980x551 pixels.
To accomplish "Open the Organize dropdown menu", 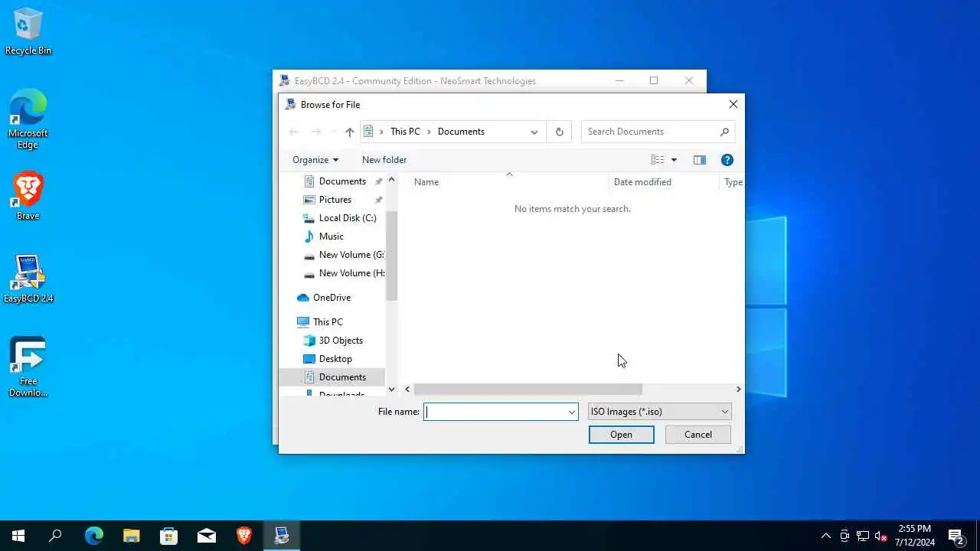I will [315, 160].
